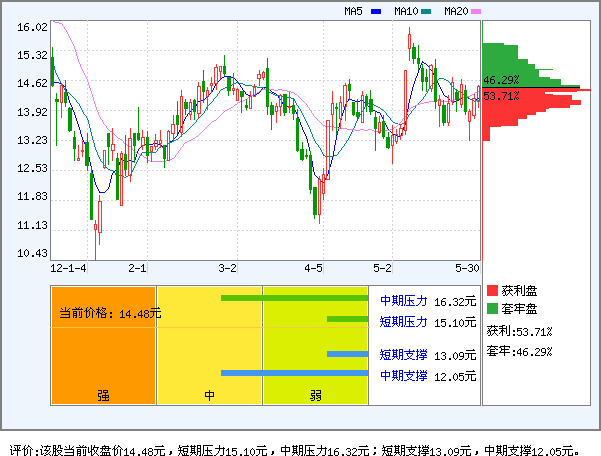The image size is (601, 456).
Task: Click the yellow 中 zone label
Action: point(209,395)
